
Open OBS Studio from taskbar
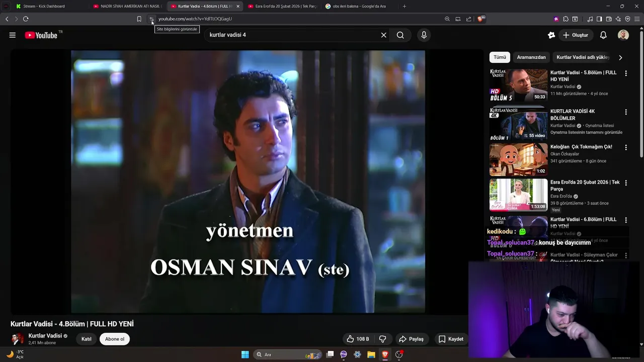pos(399,354)
